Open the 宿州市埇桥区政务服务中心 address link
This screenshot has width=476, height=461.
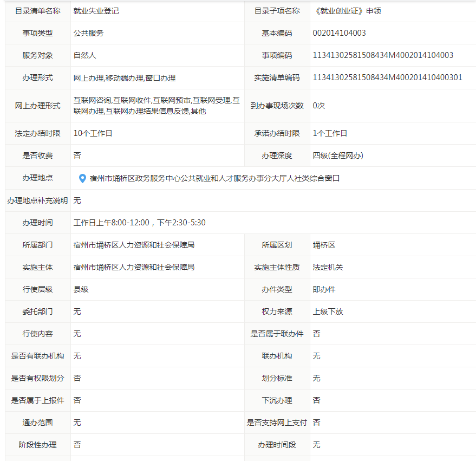point(214,178)
